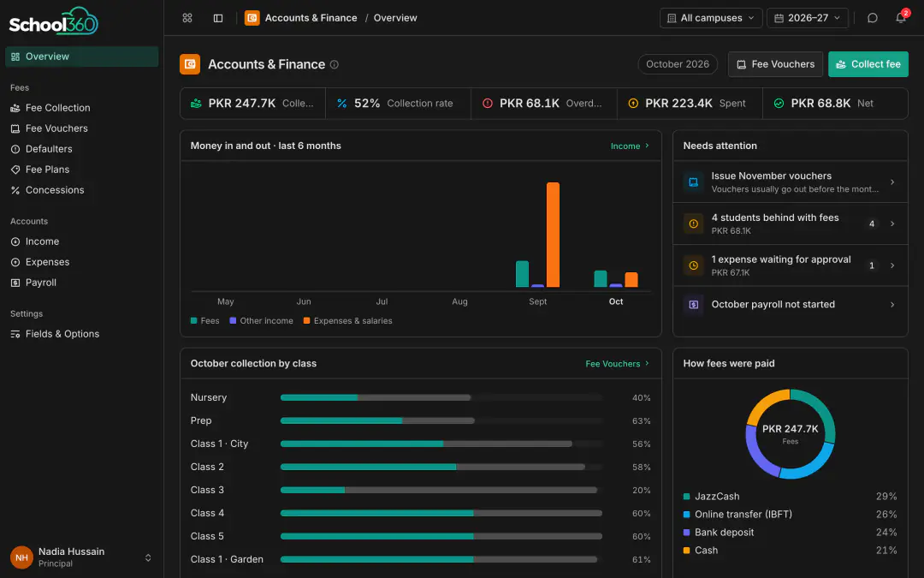Click the Fees legend color swatch
Image resolution: width=924 pixels, height=578 pixels.
click(194, 321)
